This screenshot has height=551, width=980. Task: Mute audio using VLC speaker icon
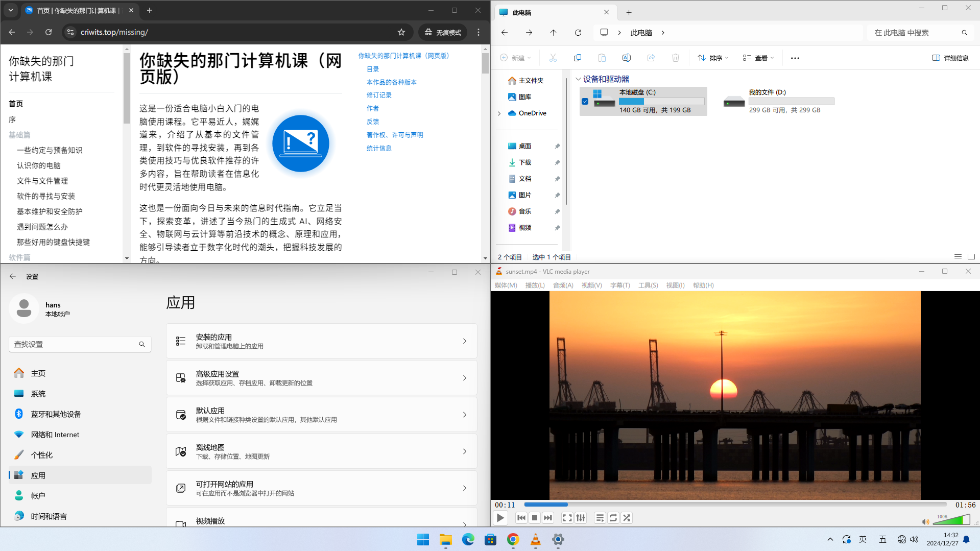coord(925,521)
